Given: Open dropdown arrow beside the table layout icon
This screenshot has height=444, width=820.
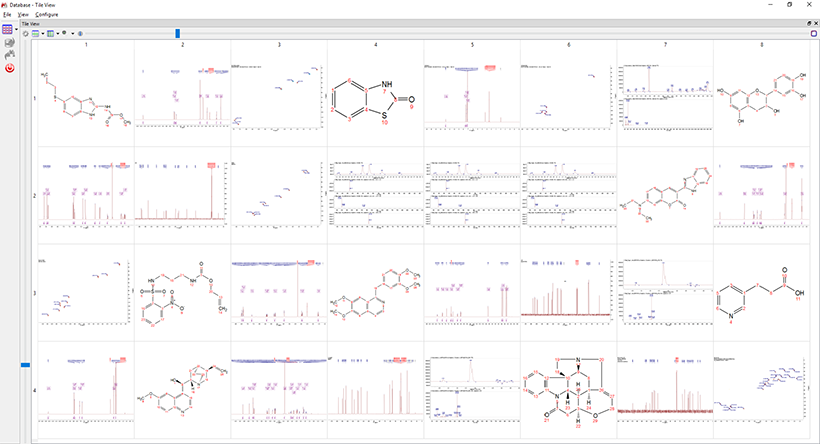Looking at the screenshot, I should click(42, 33).
